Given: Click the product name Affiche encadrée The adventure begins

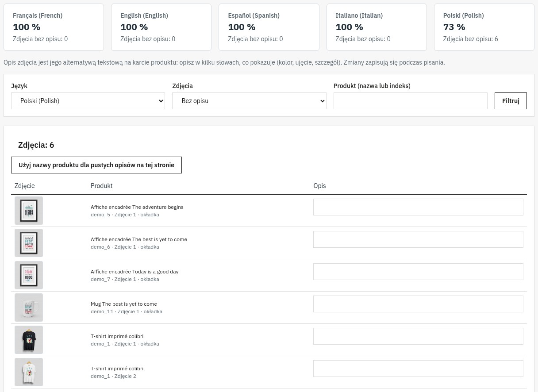Looking at the screenshot, I should (x=137, y=207).
